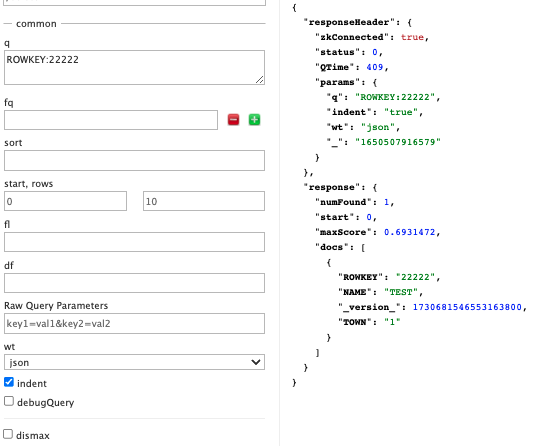Focus the fl field list input
Screen dimensions: 554x446
coord(134,242)
